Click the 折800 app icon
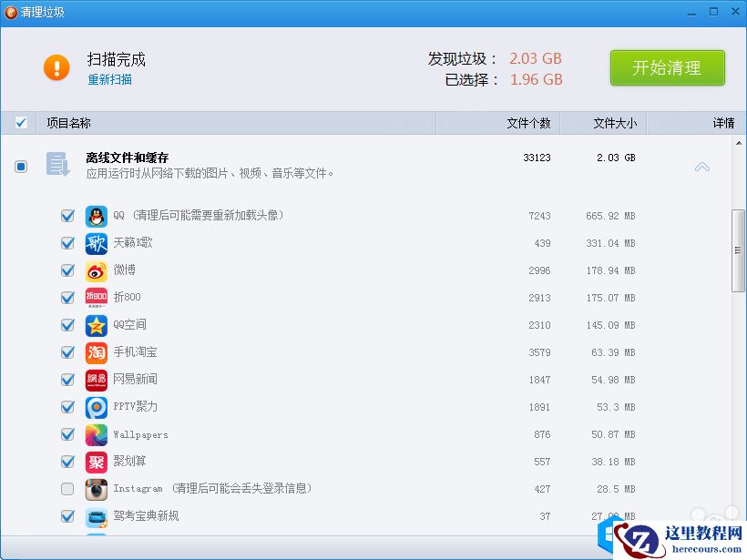The width and height of the screenshot is (747, 560). point(96,298)
